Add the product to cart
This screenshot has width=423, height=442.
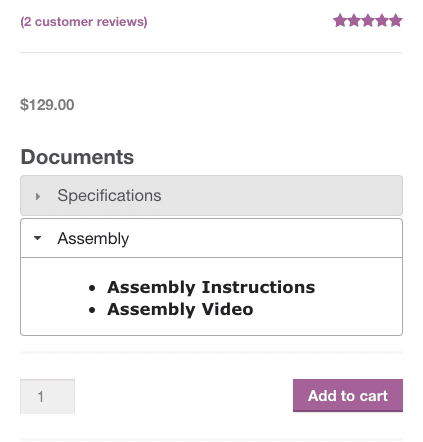(348, 395)
